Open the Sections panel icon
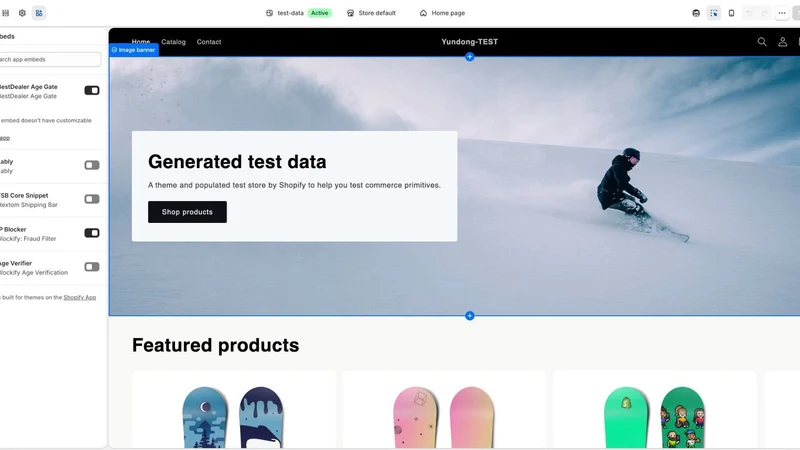The width and height of the screenshot is (800, 450). (x=6, y=13)
